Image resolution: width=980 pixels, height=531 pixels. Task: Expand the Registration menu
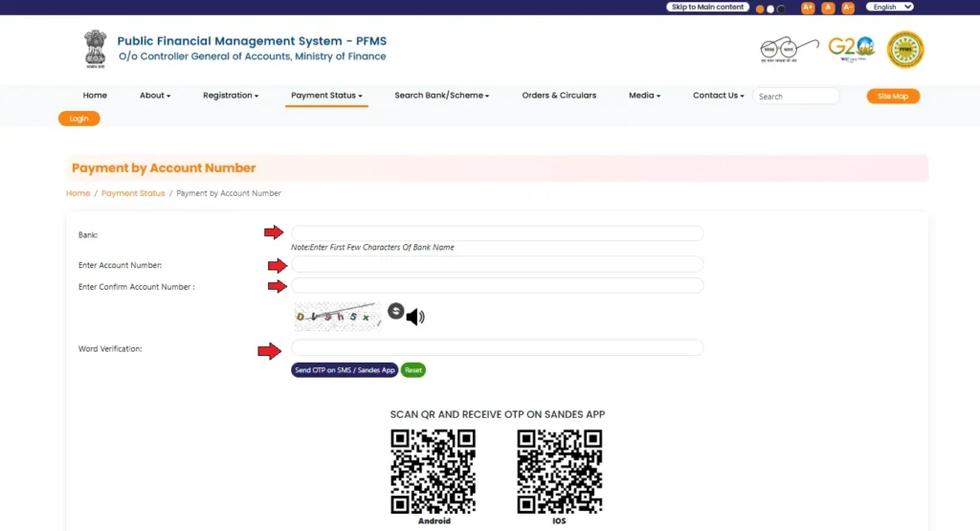coord(231,96)
